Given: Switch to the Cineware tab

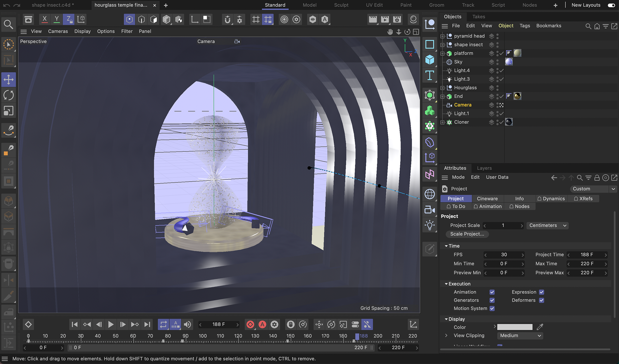Looking at the screenshot, I should (487, 199).
